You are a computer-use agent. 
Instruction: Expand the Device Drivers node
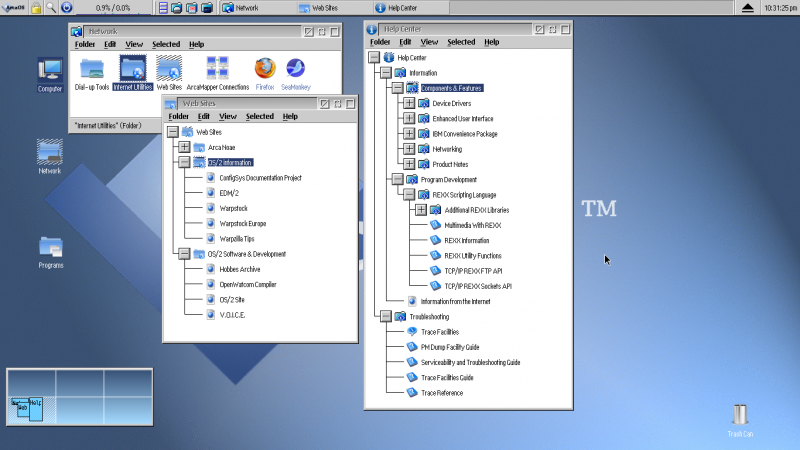[x=409, y=103]
